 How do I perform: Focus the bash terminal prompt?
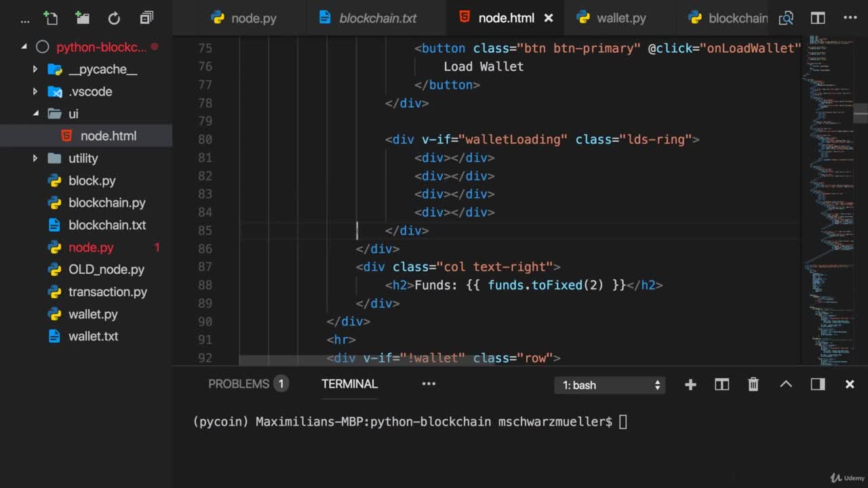(623, 422)
